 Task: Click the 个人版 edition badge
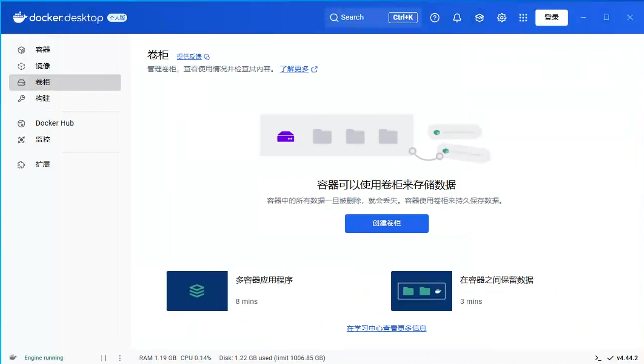(x=117, y=18)
